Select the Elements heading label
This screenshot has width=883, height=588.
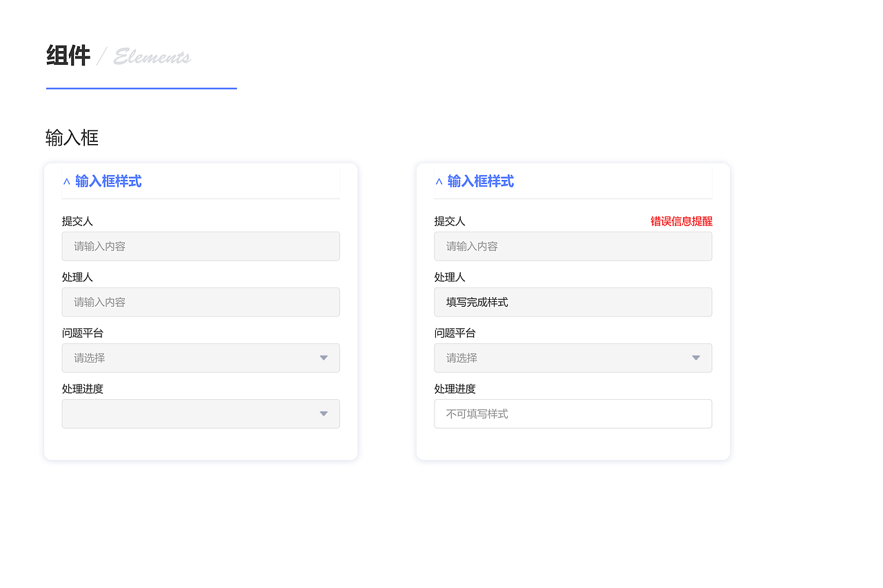[152, 57]
